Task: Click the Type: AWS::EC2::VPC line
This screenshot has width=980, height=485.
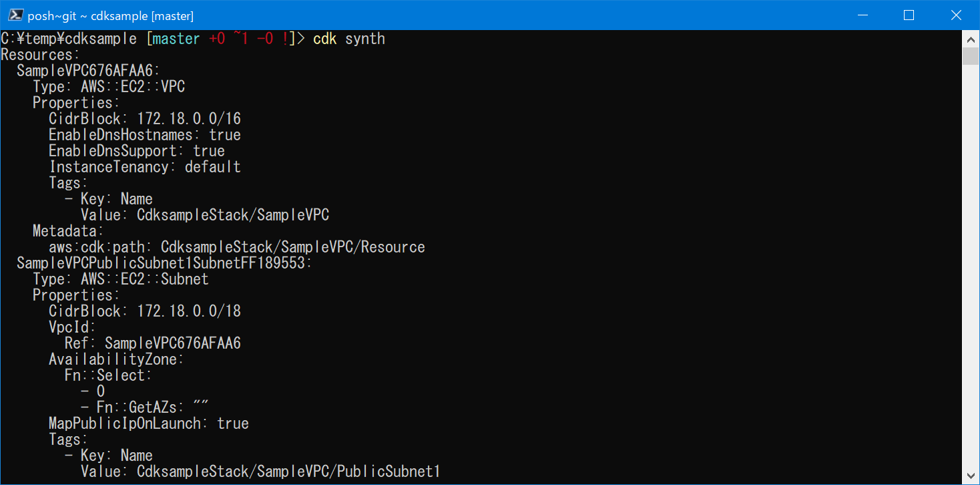Action: tap(108, 86)
